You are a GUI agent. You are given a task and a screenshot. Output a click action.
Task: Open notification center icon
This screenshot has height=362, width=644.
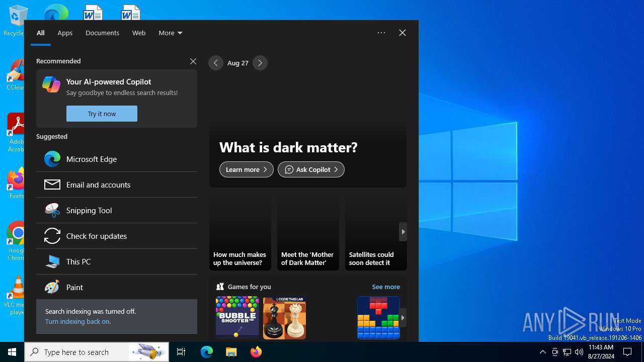tap(627, 352)
